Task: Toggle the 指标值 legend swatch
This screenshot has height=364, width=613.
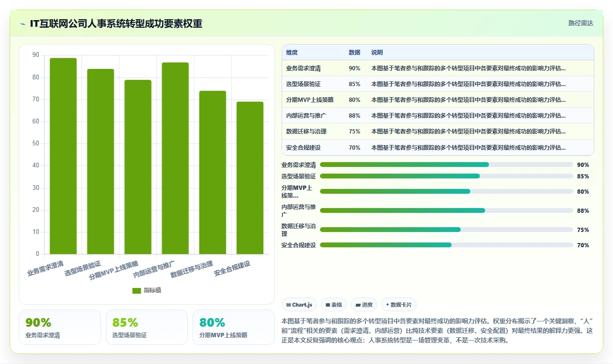Action: click(137, 290)
